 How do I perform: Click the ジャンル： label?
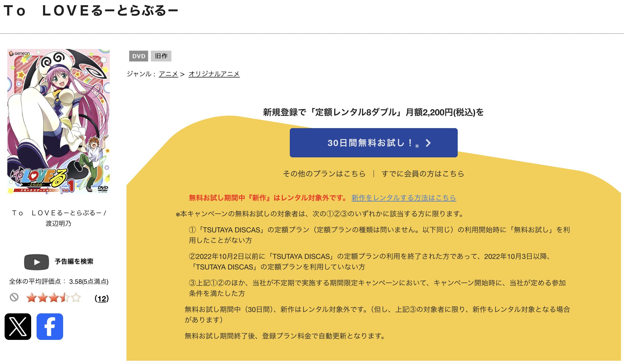[x=142, y=74]
